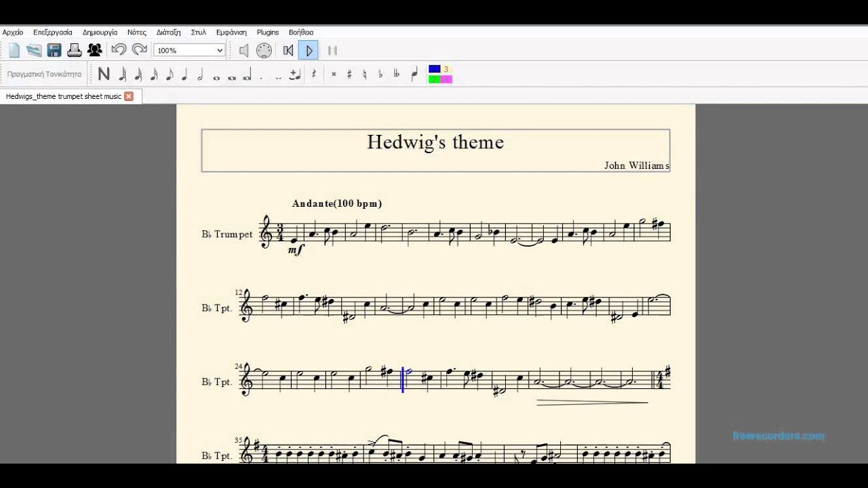868x488 pixels.
Task: Toggle the Πραγματική Τονικότητα concert pitch button
Action: point(44,75)
